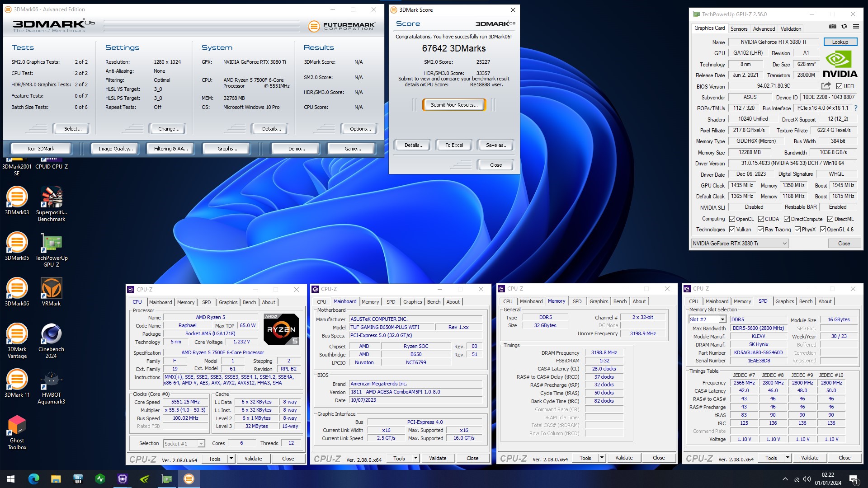The width and height of the screenshot is (868, 488).
Task: Toggle the PhysX checkbox
Action: coord(797,230)
